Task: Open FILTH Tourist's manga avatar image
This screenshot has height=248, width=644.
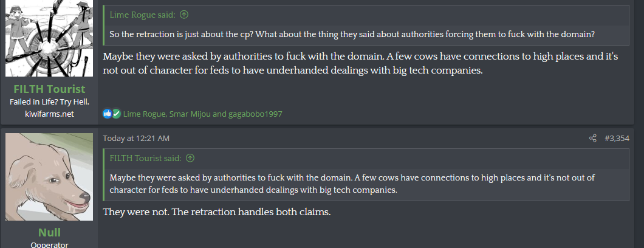Action: [x=49, y=38]
